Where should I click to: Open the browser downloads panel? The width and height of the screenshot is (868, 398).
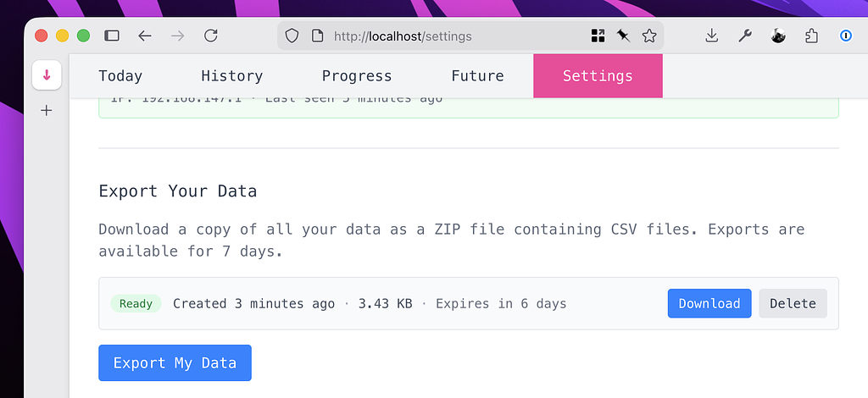[711, 36]
